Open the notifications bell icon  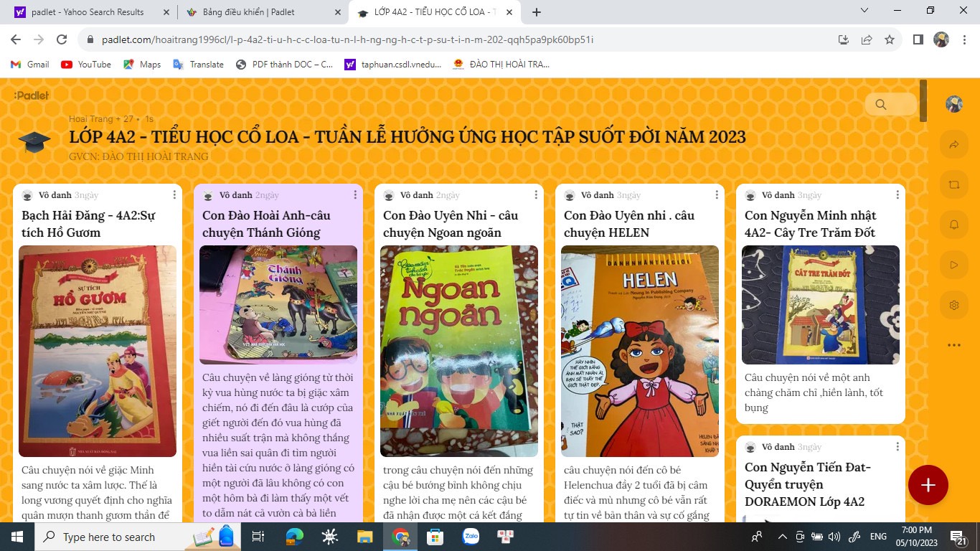pos(953,225)
